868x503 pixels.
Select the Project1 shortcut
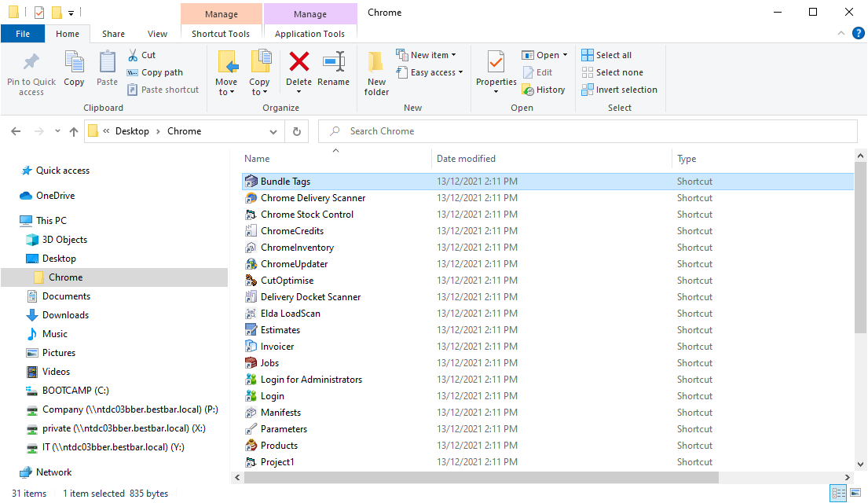pos(277,462)
